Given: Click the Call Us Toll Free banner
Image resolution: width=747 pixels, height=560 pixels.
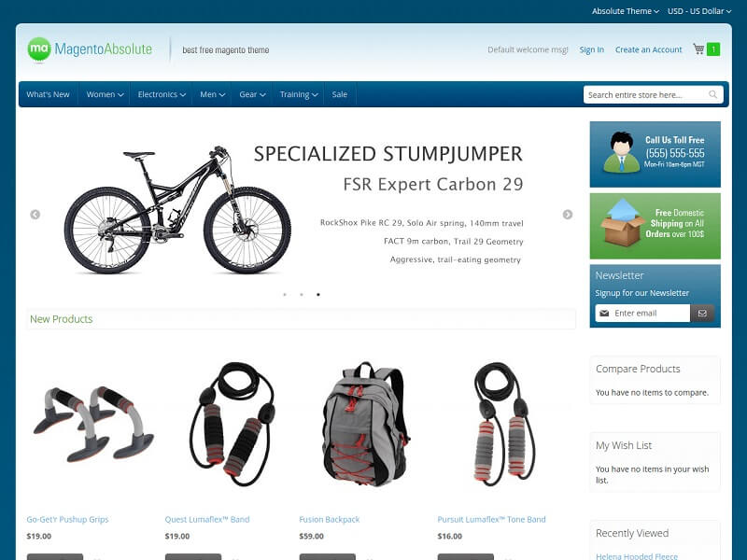Looking at the screenshot, I should click(x=655, y=154).
